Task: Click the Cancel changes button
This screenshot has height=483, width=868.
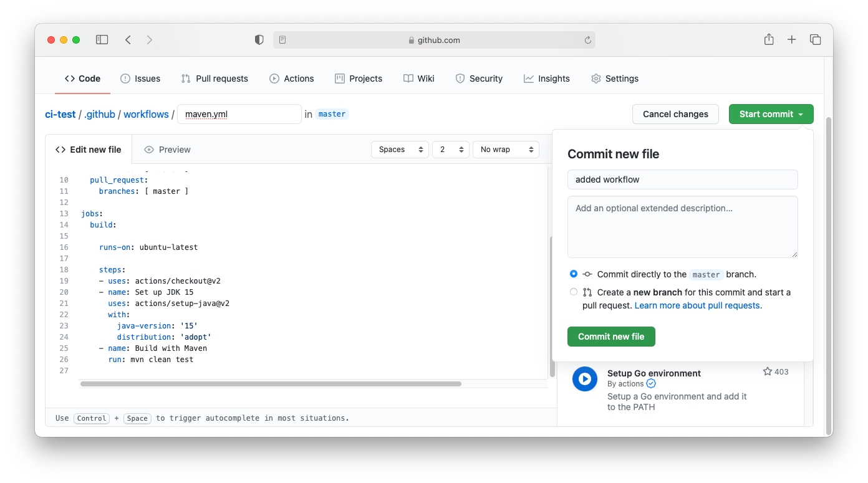Action: coord(675,114)
